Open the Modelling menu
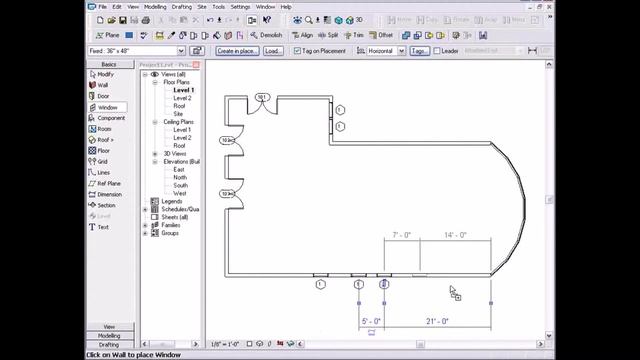Image resolution: width=640 pixels, height=360 pixels. coord(155,7)
